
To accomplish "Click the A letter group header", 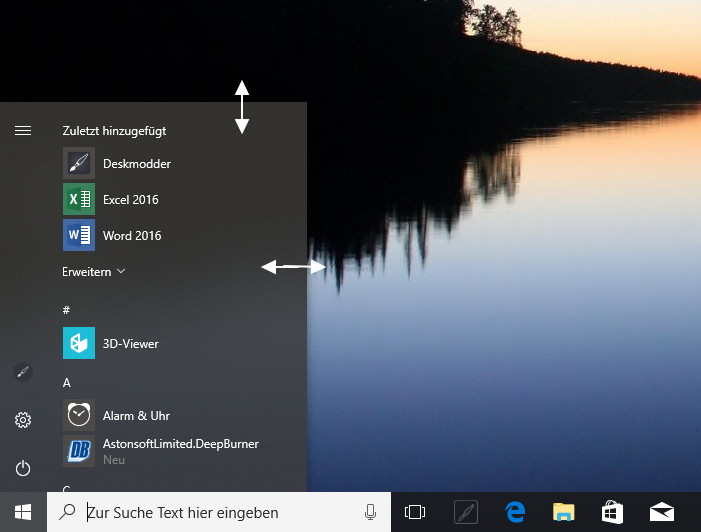I will [x=67, y=382].
